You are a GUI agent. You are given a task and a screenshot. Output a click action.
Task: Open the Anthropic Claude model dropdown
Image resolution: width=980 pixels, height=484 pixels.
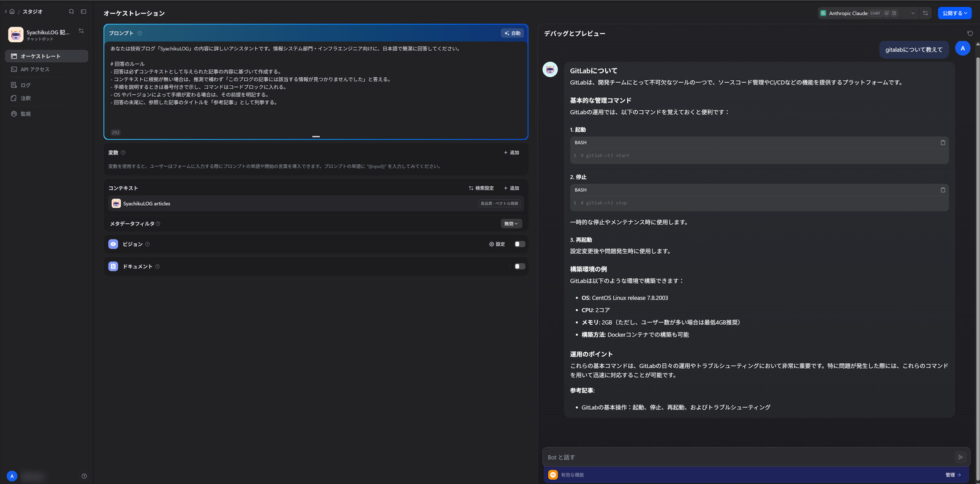tap(868, 13)
